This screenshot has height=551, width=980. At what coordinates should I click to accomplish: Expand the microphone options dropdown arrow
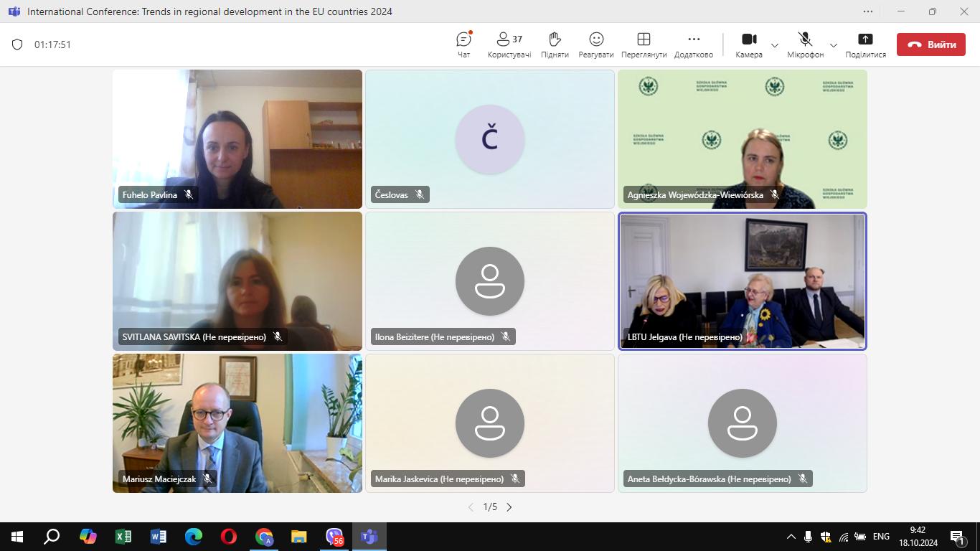point(833,45)
